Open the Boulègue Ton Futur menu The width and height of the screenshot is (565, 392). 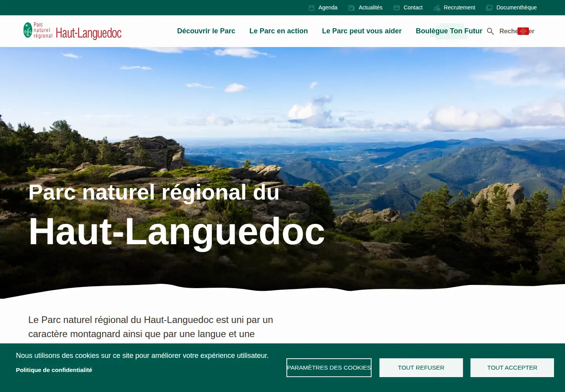click(x=449, y=31)
